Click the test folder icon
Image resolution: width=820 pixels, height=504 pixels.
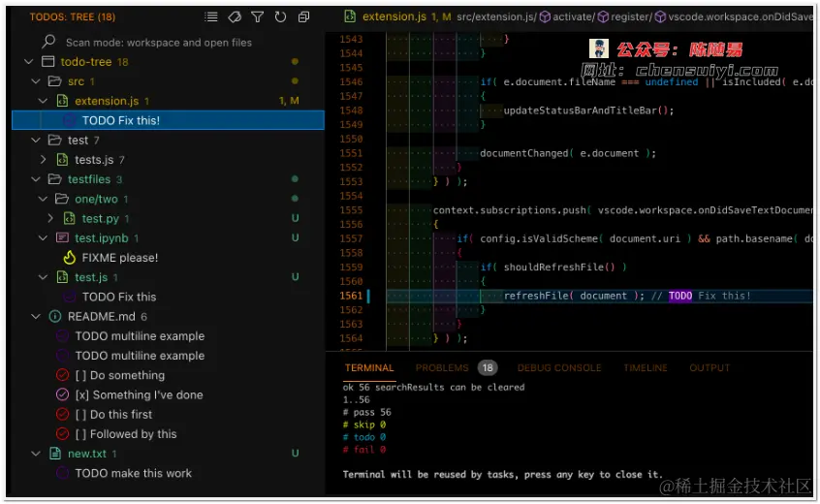pyautogui.click(x=55, y=141)
